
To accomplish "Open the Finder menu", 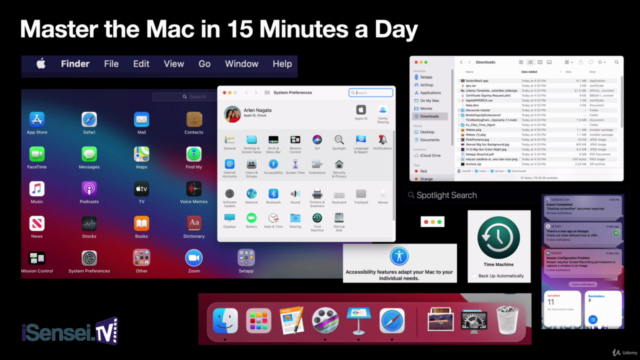I will (x=75, y=64).
